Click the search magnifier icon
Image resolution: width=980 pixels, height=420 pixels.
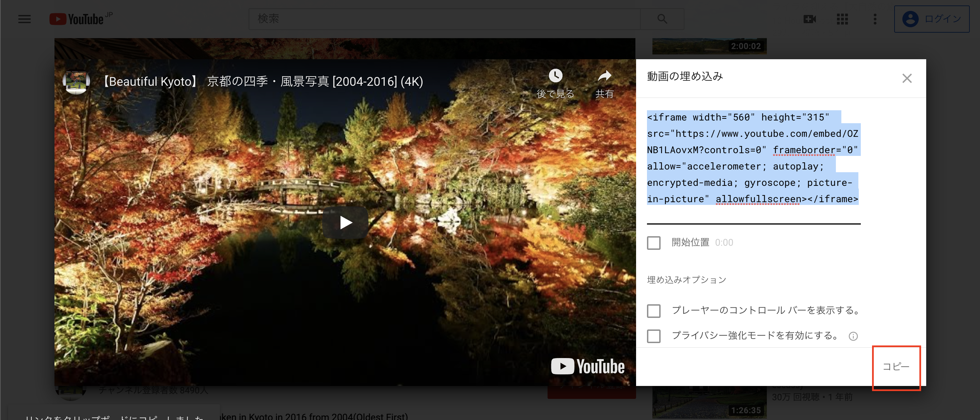662,19
